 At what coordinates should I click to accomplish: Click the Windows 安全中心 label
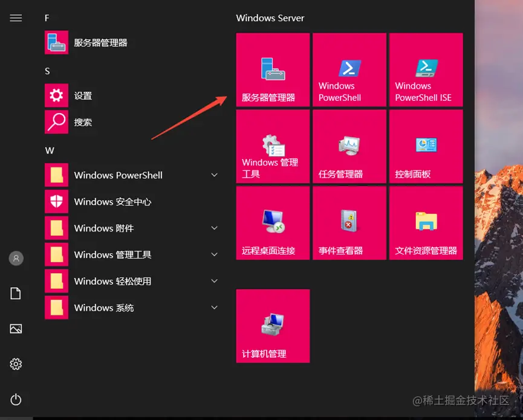[112, 202]
